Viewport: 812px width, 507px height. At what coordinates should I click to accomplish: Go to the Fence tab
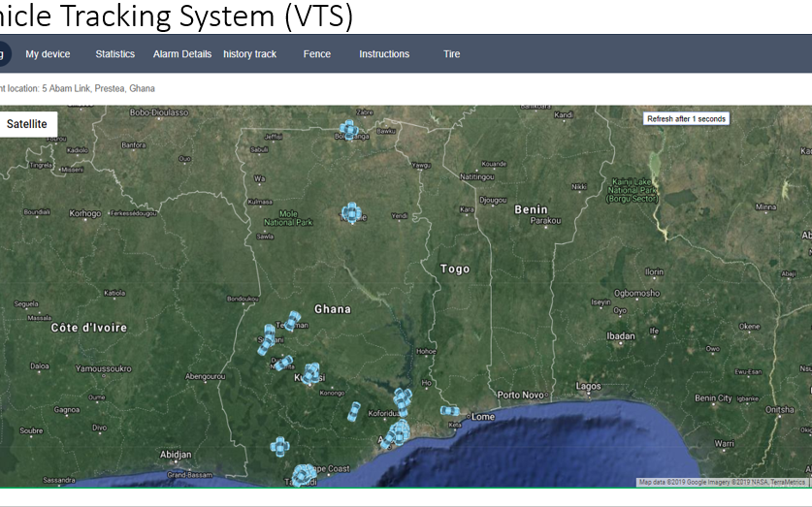click(x=317, y=54)
